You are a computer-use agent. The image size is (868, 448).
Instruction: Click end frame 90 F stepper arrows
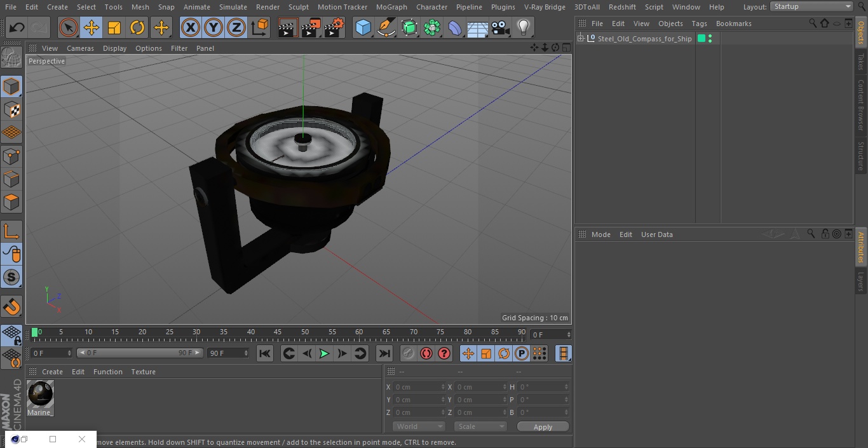245,353
